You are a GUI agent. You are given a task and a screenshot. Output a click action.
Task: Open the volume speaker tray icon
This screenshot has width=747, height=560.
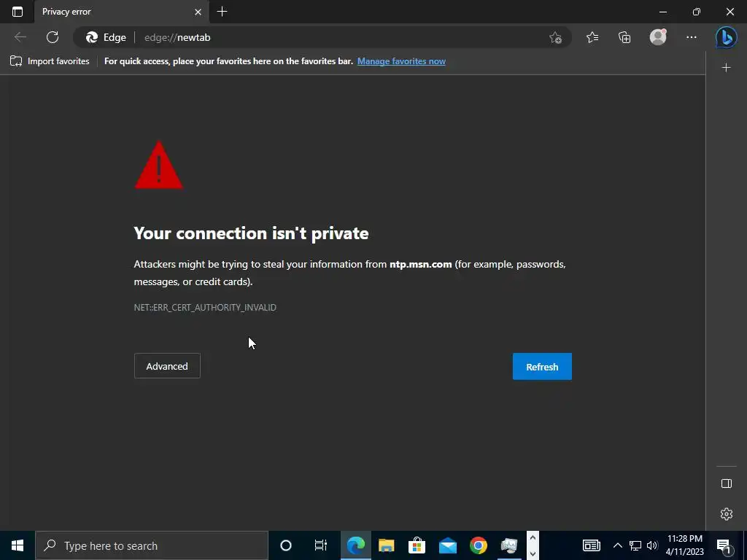(x=652, y=545)
